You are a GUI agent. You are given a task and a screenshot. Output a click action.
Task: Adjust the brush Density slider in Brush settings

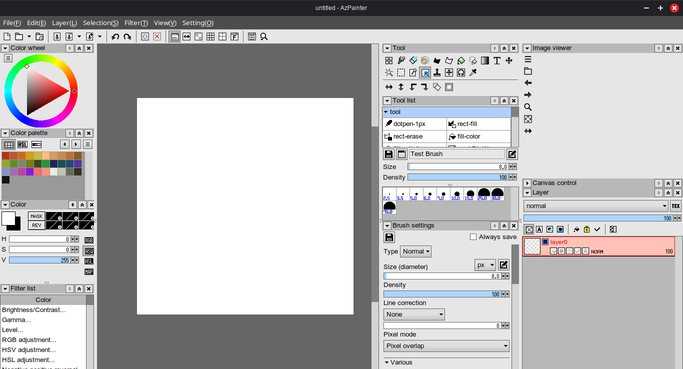pos(442,294)
